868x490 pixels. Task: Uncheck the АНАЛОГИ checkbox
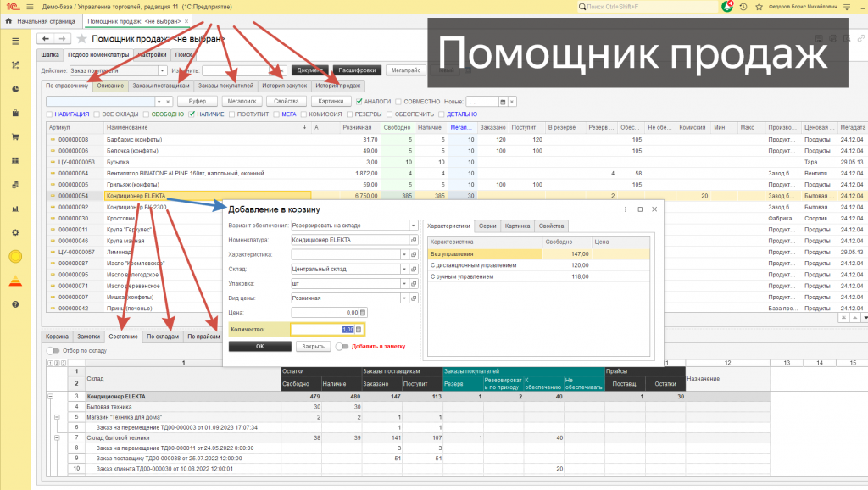coord(359,102)
